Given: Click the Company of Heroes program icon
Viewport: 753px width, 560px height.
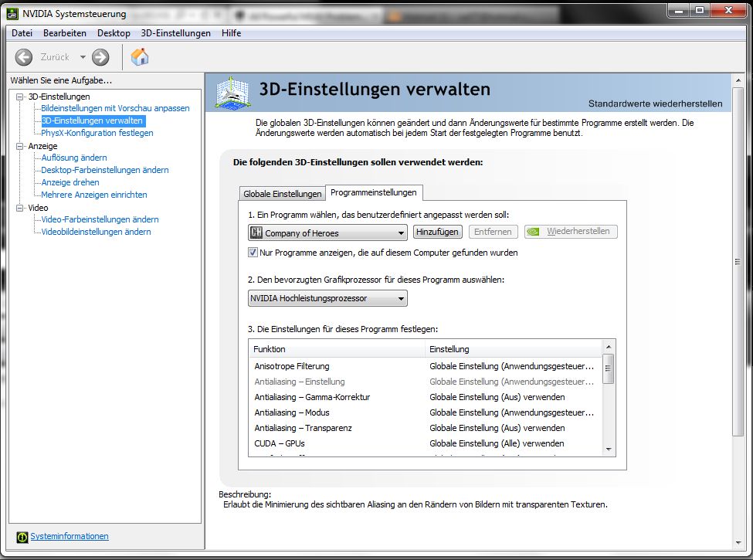Looking at the screenshot, I should pyautogui.click(x=256, y=233).
